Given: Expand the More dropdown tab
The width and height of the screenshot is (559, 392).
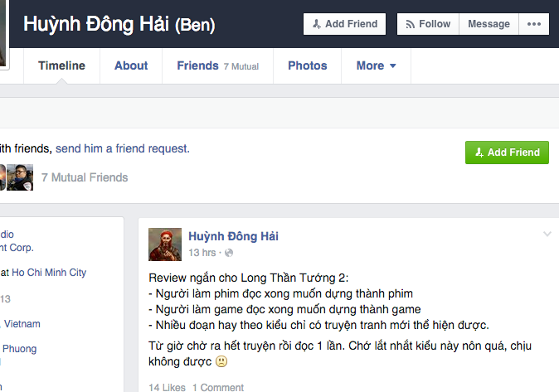Looking at the screenshot, I should pos(376,66).
